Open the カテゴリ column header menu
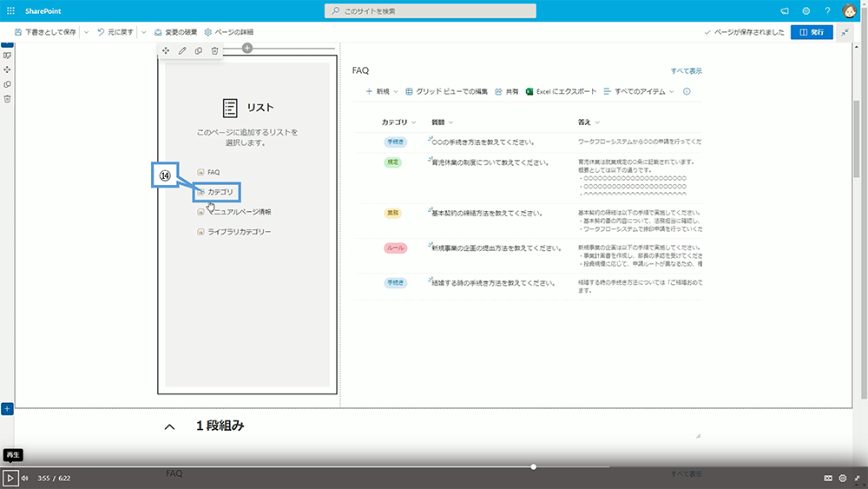Screen dimensions: 868x489 (x=413, y=122)
